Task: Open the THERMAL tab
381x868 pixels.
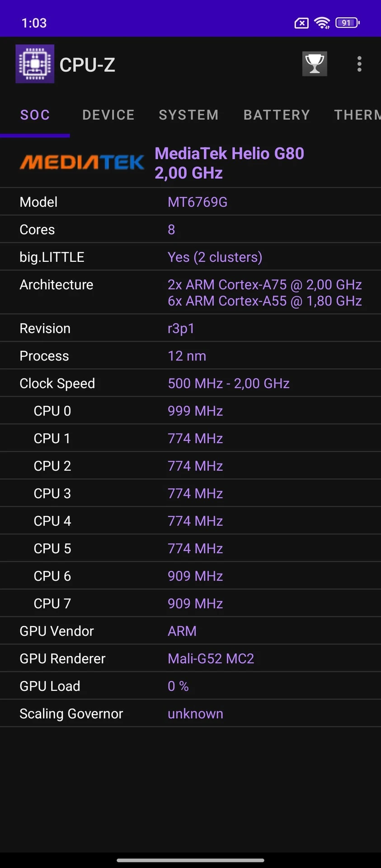Action: [x=357, y=115]
